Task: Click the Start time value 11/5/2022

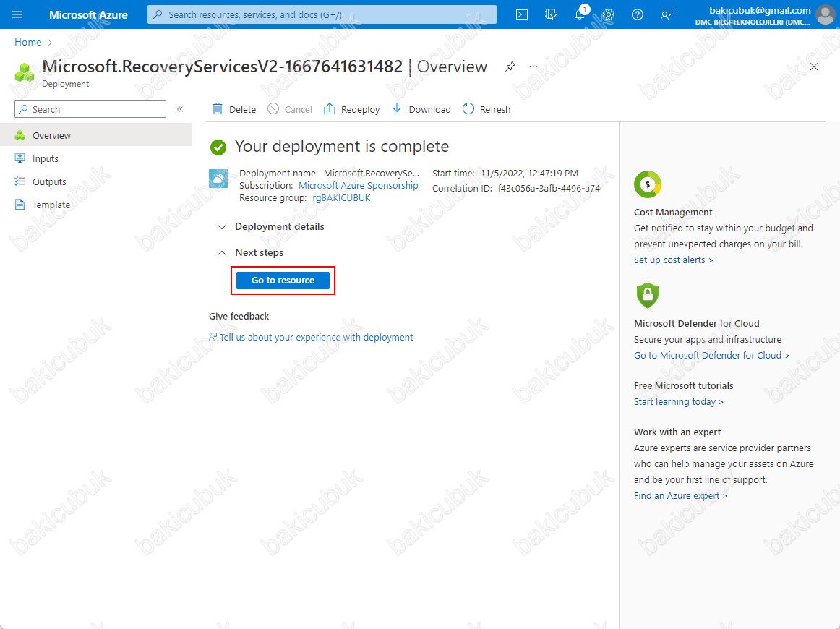Action: [529, 173]
